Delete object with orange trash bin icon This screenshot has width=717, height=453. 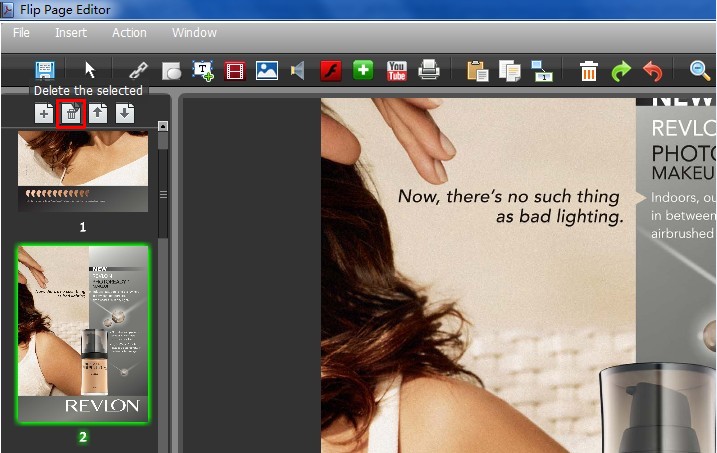point(589,71)
